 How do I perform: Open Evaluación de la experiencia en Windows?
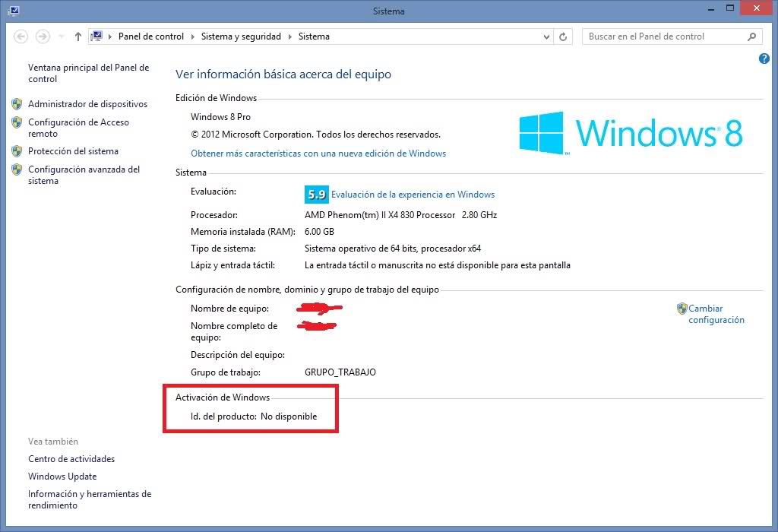[413, 195]
